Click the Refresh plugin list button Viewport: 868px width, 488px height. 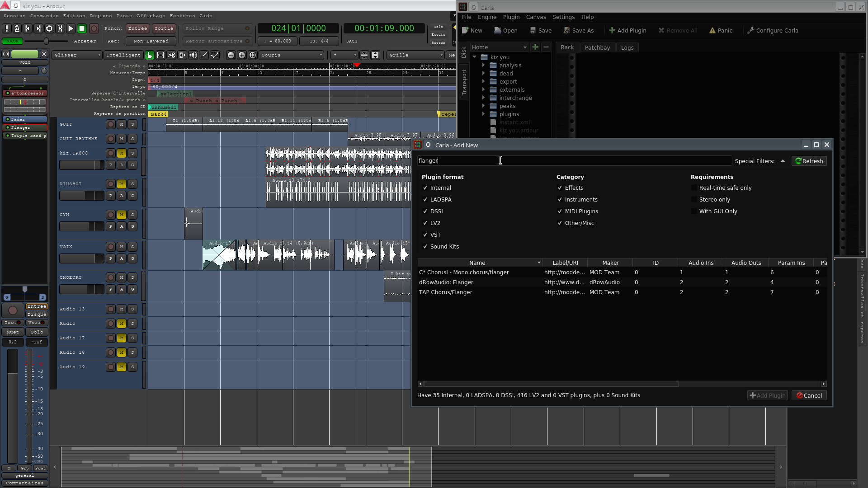coord(809,161)
